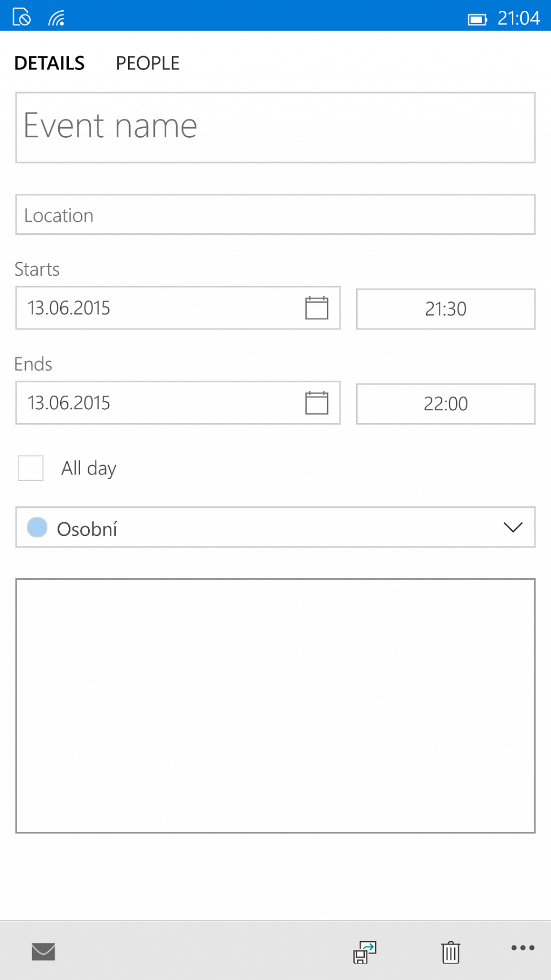The height and width of the screenshot is (980, 551).
Task: Open the end date calendar picker icon
Action: pos(316,403)
